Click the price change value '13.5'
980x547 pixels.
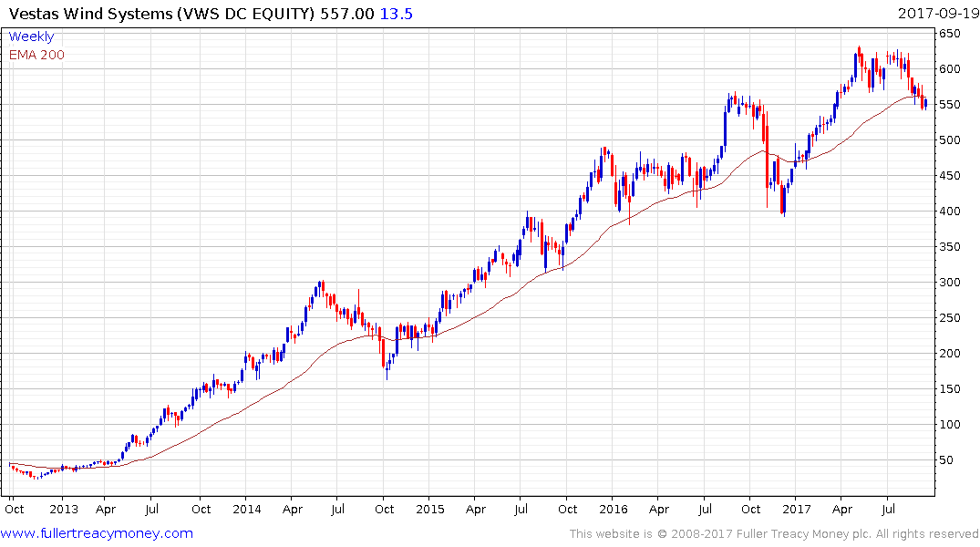click(x=397, y=14)
